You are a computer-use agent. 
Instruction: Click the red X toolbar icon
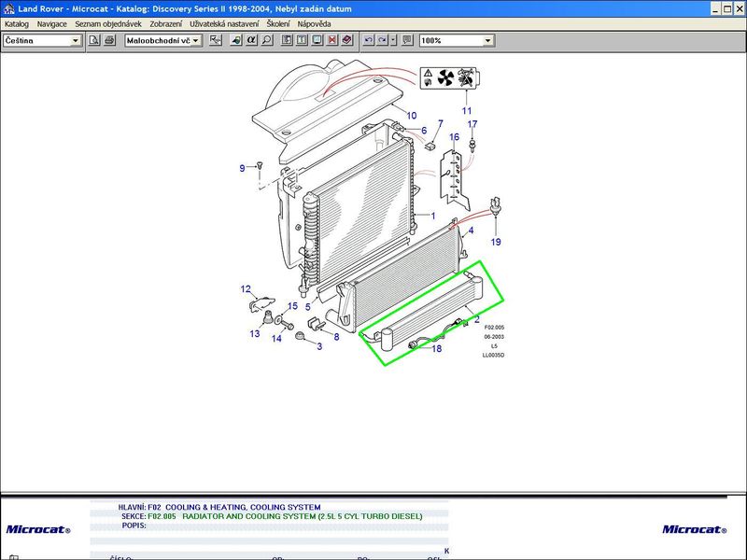click(332, 41)
